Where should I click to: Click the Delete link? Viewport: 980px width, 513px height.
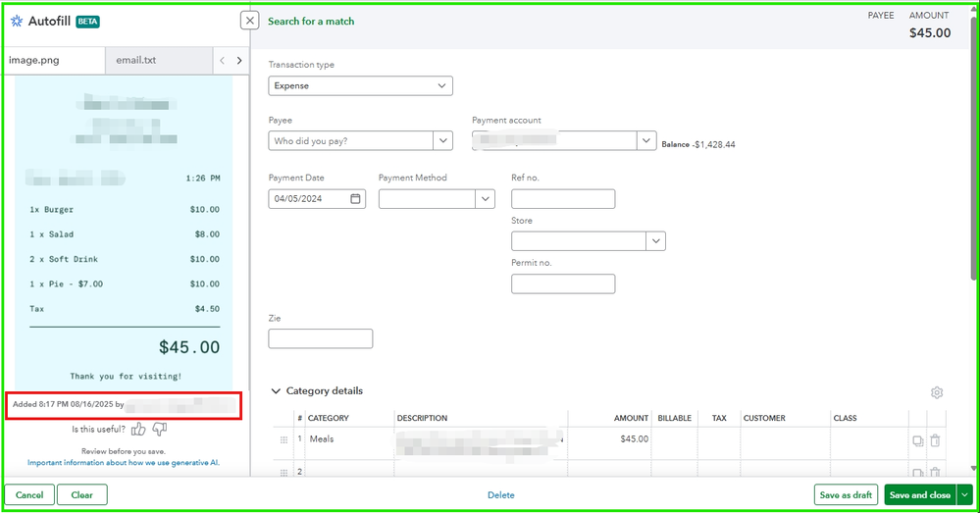(x=501, y=495)
